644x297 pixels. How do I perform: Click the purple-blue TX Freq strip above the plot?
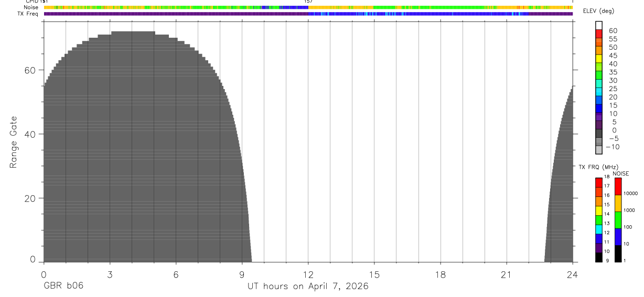308,14
